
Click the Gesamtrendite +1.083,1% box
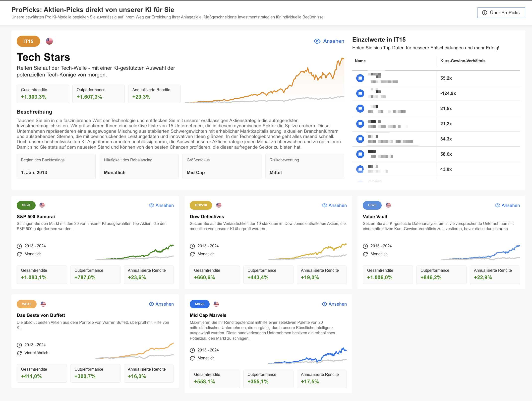click(x=42, y=275)
